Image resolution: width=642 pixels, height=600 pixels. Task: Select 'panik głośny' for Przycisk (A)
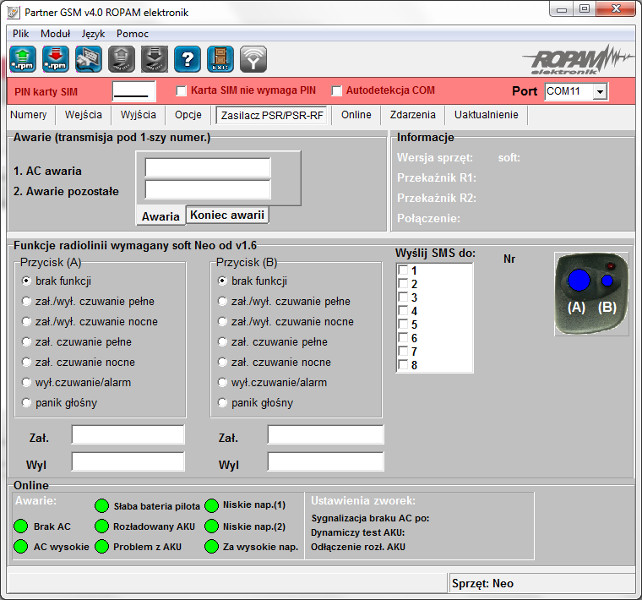click(x=27, y=403)
